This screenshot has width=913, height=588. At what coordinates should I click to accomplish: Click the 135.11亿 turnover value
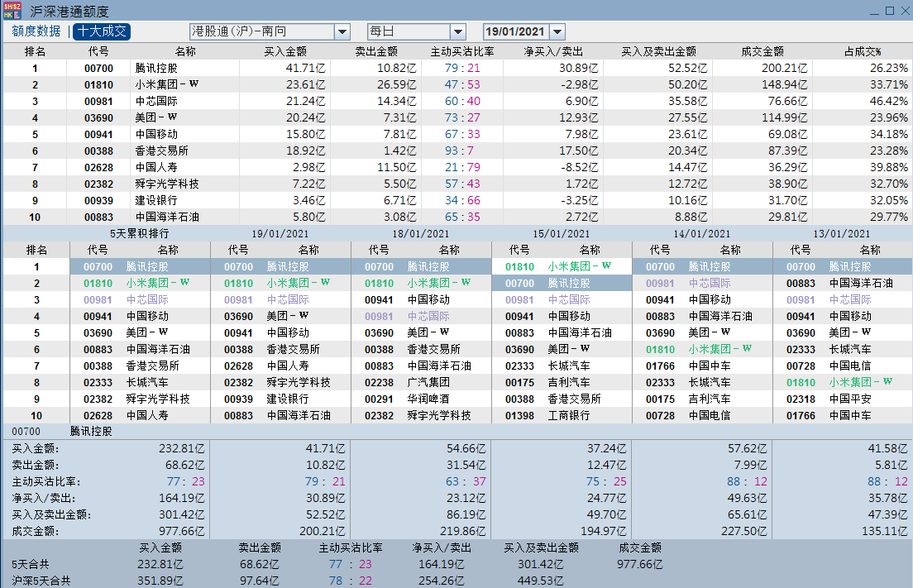(x=884, y=532)
